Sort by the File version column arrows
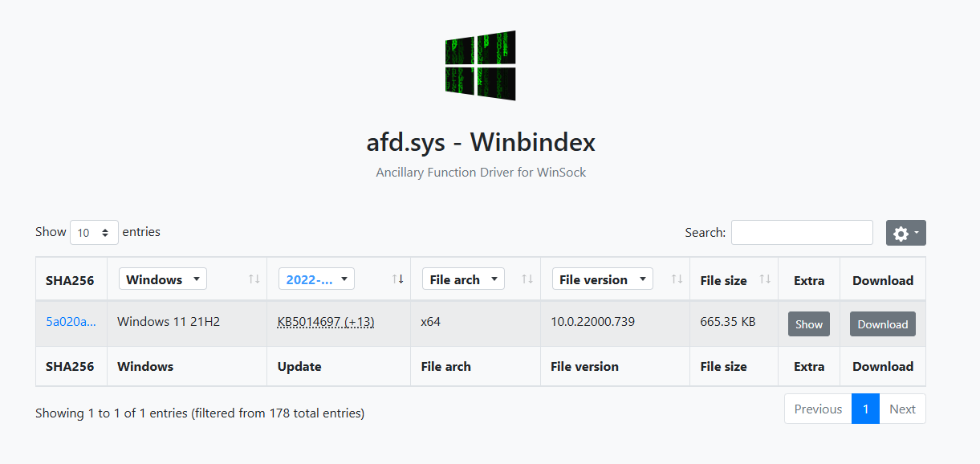980x464 pixels. point(677,279)
